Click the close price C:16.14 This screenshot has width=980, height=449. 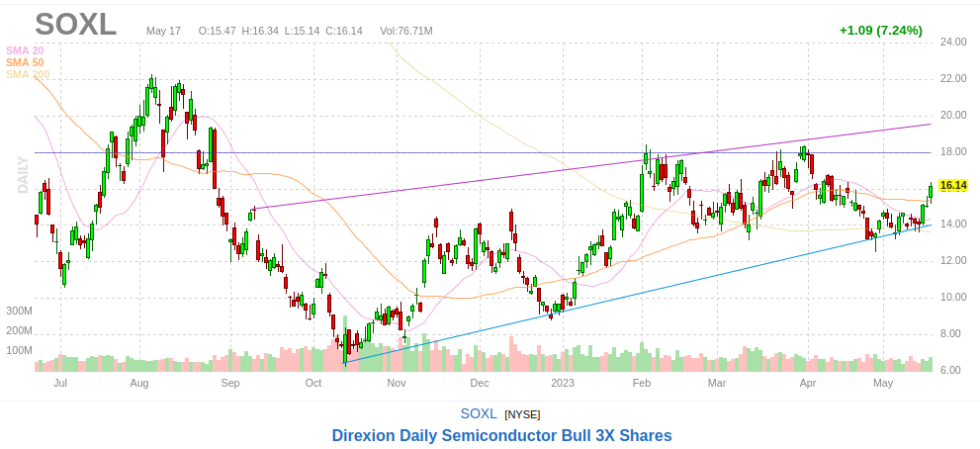(x=344, y=31)
